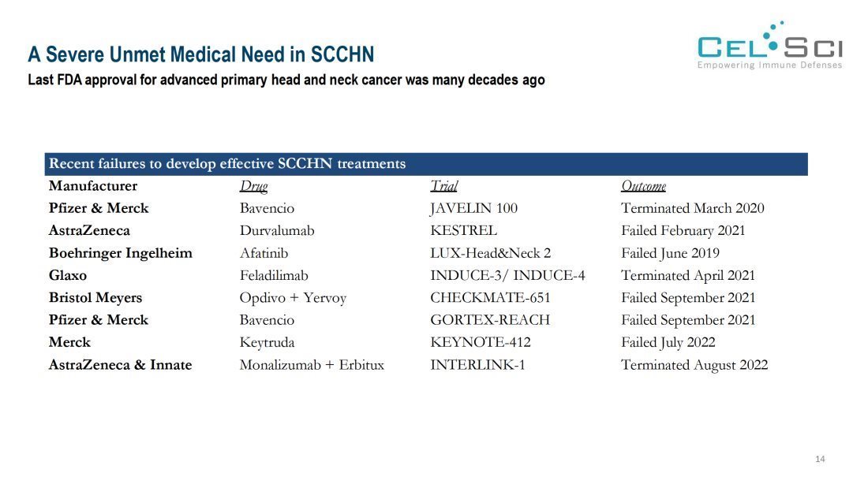Select the KEYNOTE-412 trial entry
This screenshot has width=868, height=488.
[x=480, y=342]
